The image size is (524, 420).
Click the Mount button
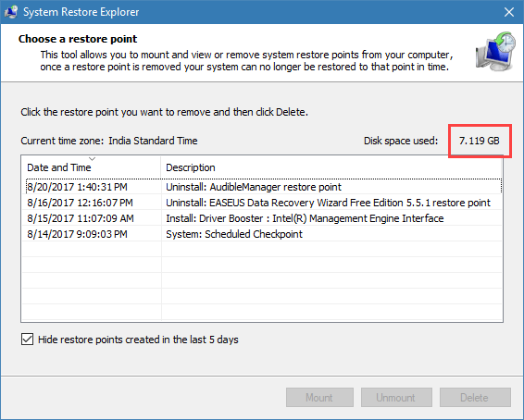319,397
